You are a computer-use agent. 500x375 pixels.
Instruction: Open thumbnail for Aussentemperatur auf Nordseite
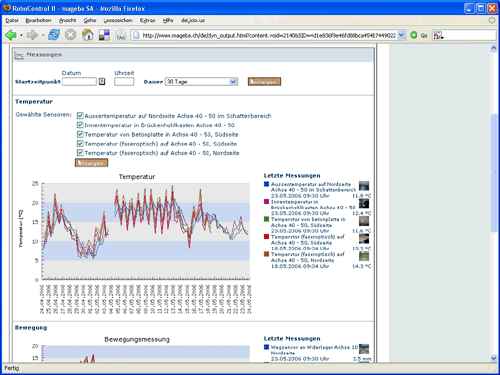pos(364,186)
